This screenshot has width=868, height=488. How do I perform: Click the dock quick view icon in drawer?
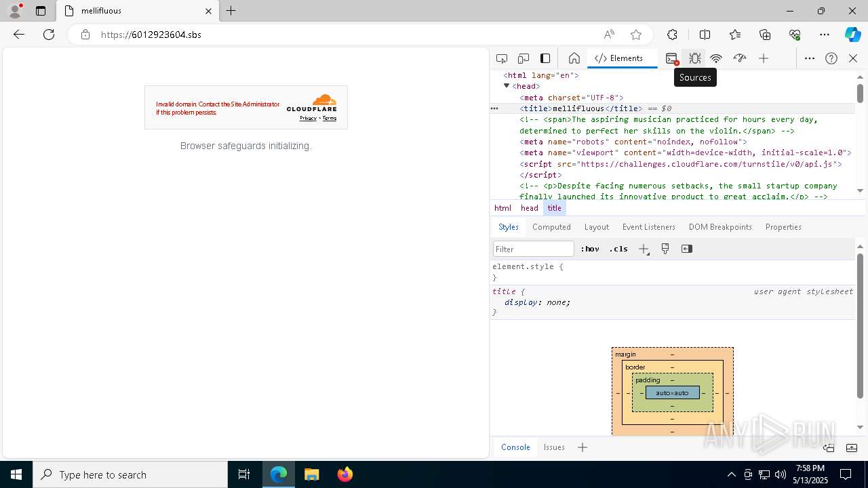(829, 447)
